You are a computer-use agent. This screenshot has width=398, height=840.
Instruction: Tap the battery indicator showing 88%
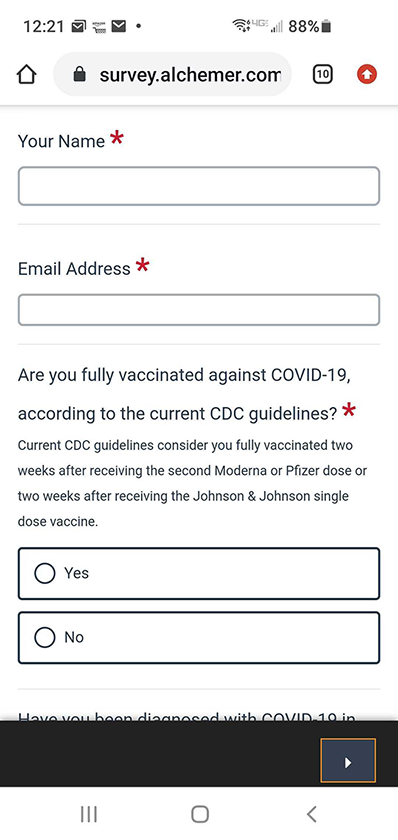pos(310,26)
